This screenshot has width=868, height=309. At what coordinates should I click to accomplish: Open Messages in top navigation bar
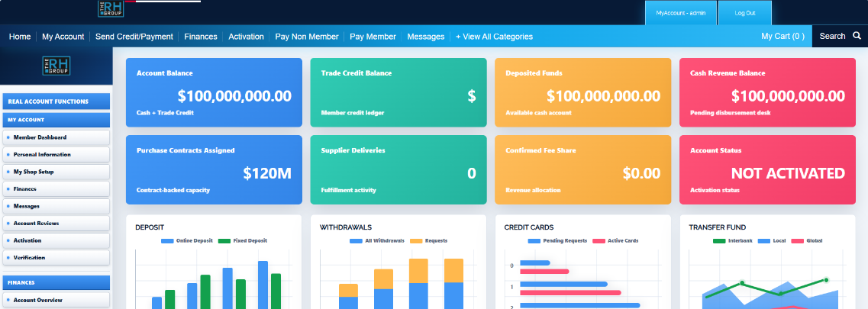point(426,37)
